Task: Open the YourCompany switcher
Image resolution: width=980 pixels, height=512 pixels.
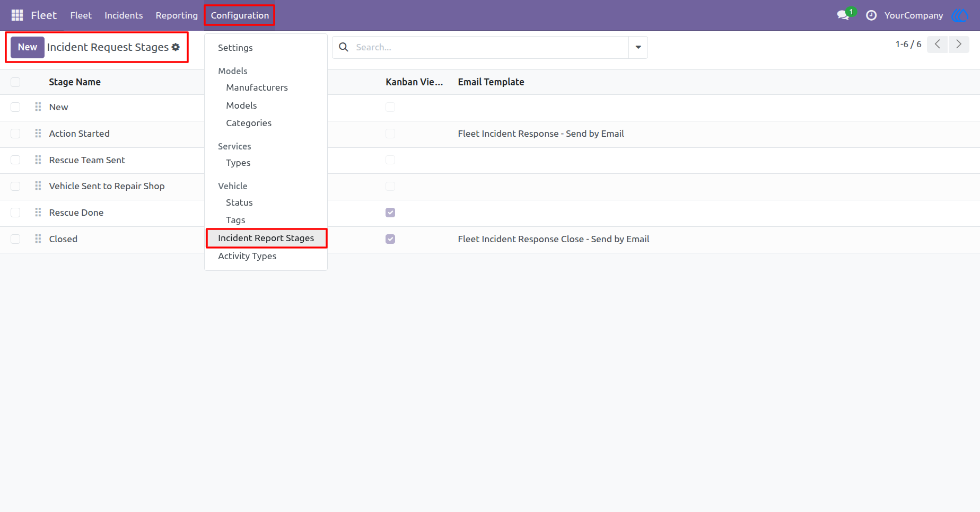Action: [x=914, y=15]
